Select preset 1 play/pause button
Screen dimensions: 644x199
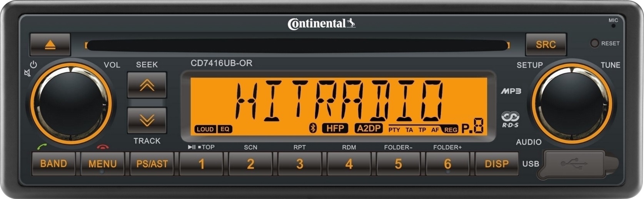pyautogui.click(x=201, y=164)
